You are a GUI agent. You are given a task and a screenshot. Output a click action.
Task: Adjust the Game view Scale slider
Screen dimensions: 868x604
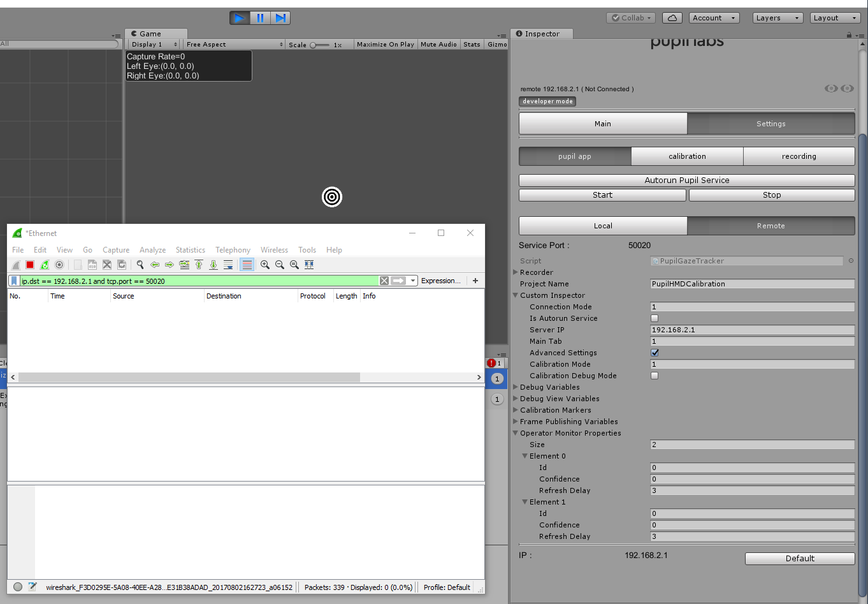coord(320,45)
